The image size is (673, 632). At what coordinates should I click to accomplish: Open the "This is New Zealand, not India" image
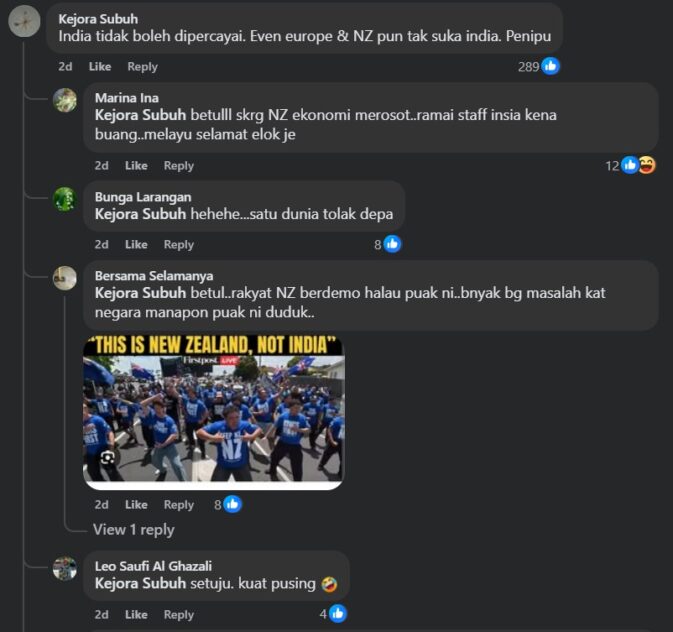(213, 413)
